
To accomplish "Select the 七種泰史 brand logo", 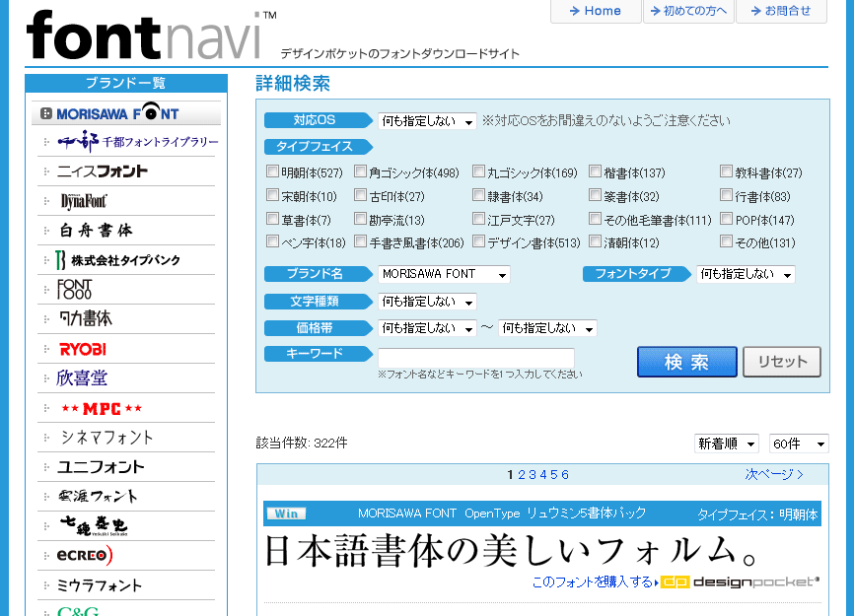I will (x=94, y=525).
